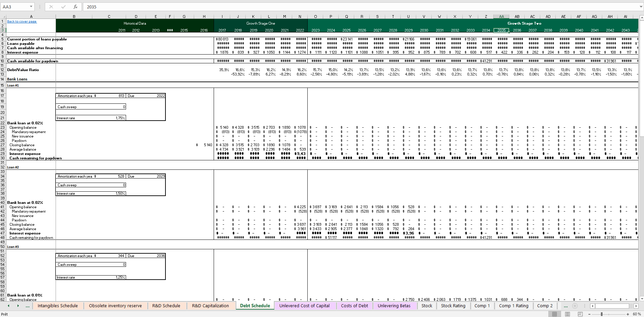644x317 pixels.
Task: Show hidden sheets via left ellipsis before Intangibles
Action: [28, 306]
